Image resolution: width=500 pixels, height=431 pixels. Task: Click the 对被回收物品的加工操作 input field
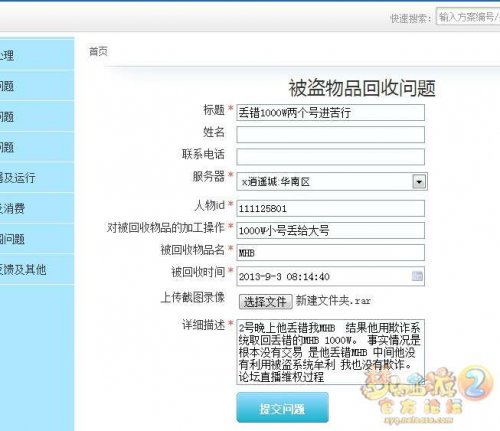click(330, 230)
